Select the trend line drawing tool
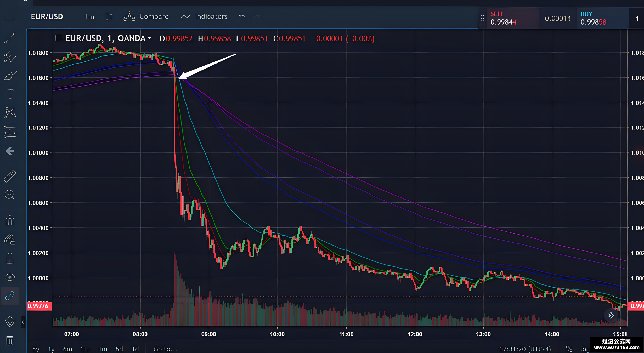Viewport: 644px width, 353px height. coord(10,38)
